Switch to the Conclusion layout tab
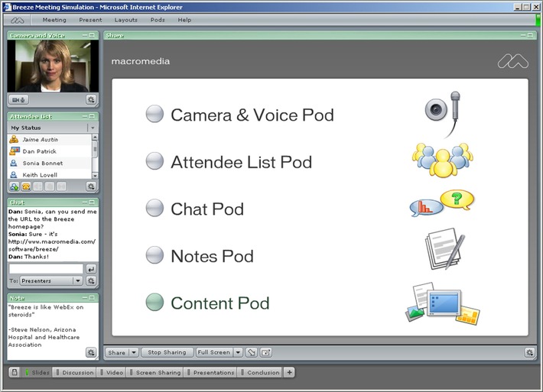This screenshot has height=392, width=543. click(x=260, y=372)
